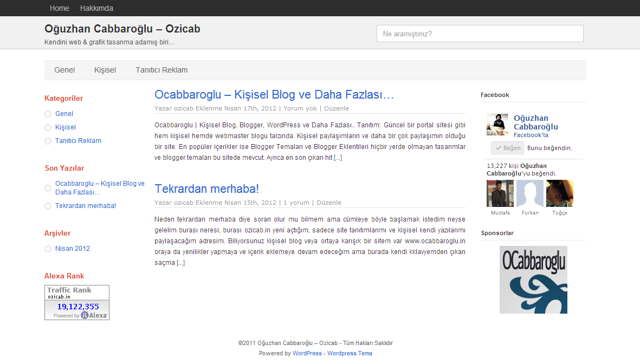Click 'Yorum yok' under first post

click(300, 108)
